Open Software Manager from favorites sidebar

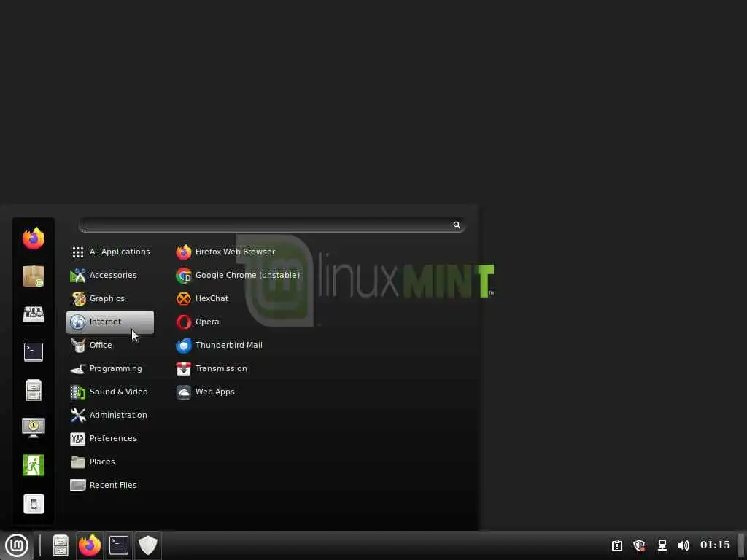click(34, 276)
